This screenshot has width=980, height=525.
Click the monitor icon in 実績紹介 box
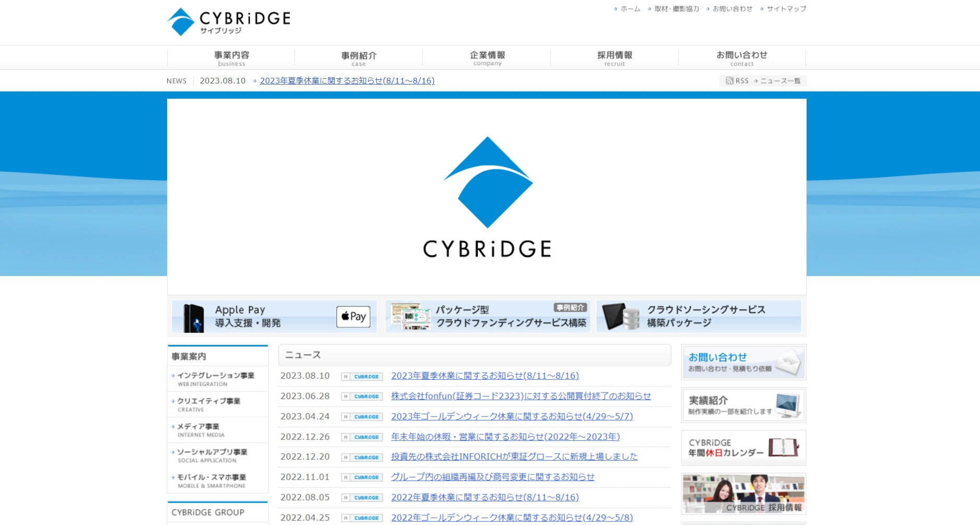coord(788,405)
